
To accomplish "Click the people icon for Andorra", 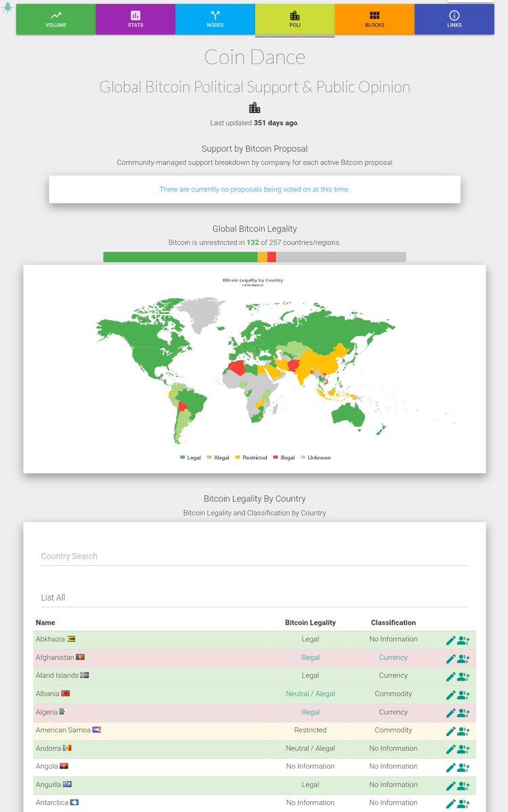I will [463, 750].
